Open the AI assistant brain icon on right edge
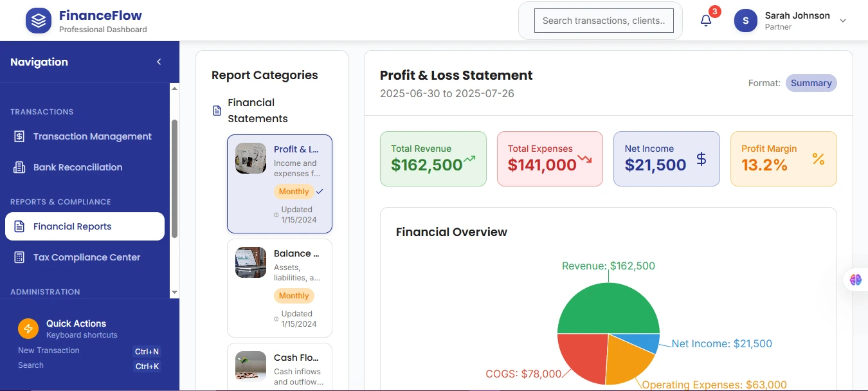 click(x=855, y=279)
